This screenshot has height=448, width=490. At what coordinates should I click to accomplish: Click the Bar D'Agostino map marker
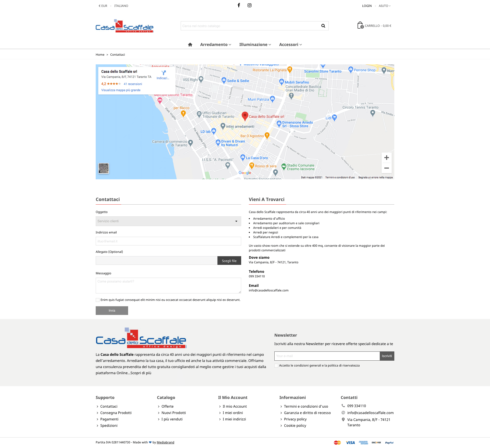point(267,135)
